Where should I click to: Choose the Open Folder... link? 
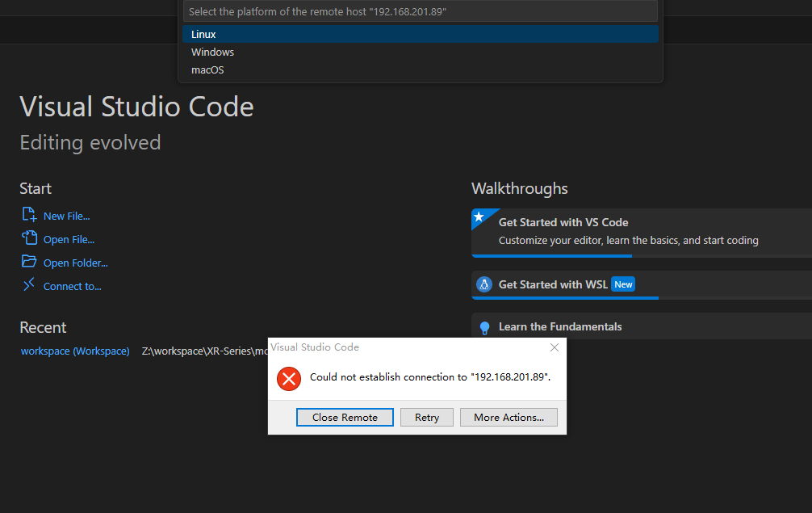click(x=76, y=263)
